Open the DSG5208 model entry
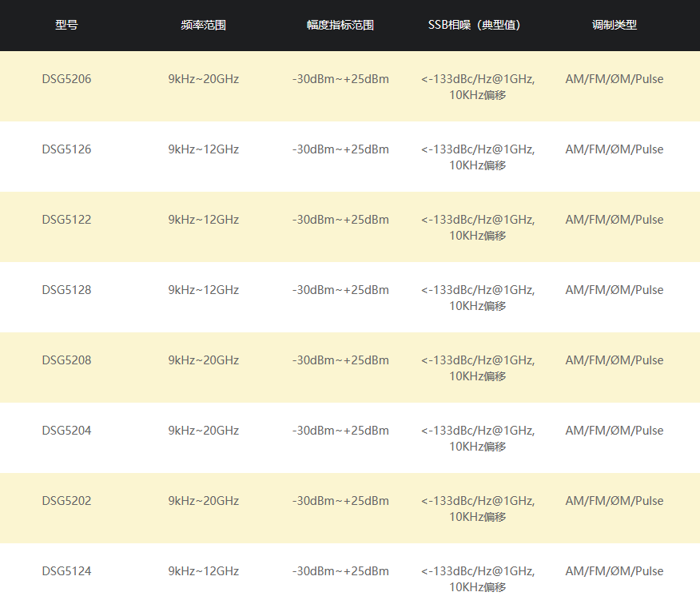700x604 pixels. coord(66,360)
